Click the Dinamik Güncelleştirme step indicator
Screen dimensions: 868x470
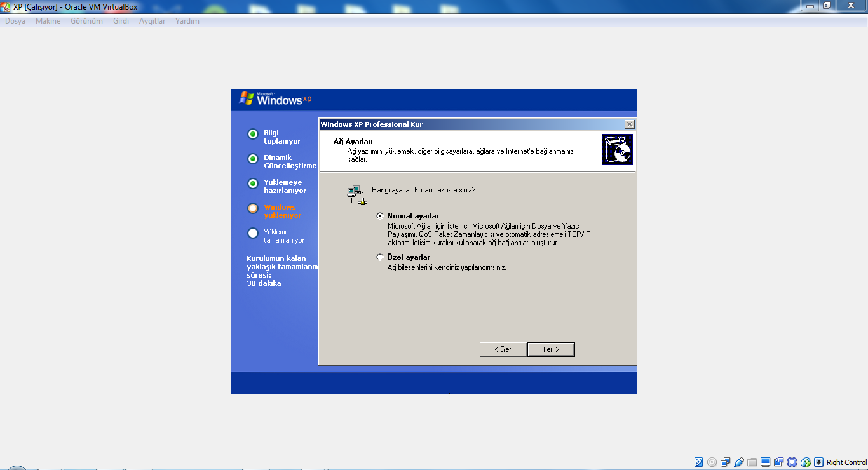click(253, 158)
